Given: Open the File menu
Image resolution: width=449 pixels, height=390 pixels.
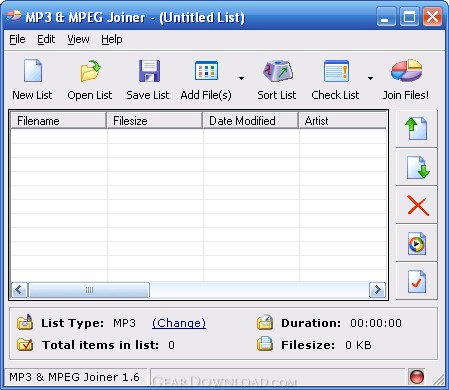Looking at the screenshot, I should (17, 39).
